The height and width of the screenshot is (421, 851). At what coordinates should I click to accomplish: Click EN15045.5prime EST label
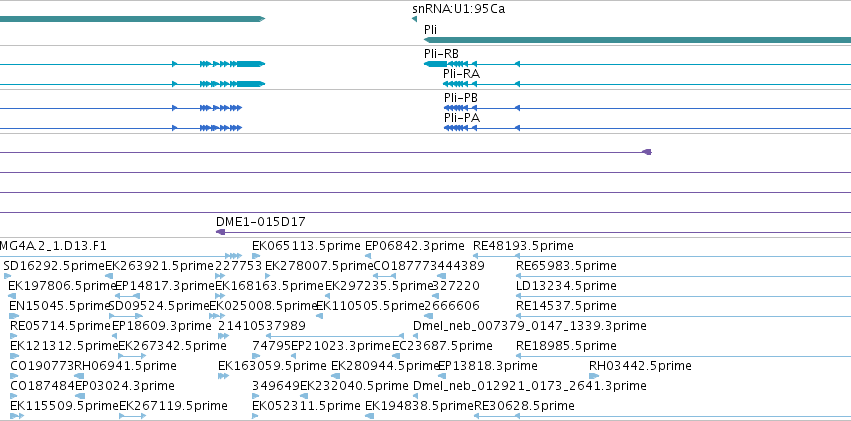[x=60, y=306]
